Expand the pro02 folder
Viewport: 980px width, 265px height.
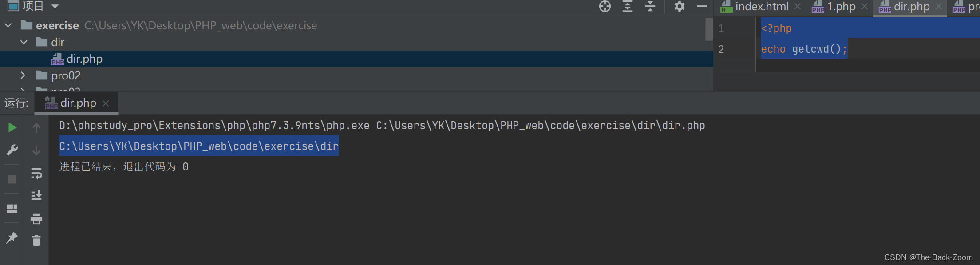pos(23,75)
